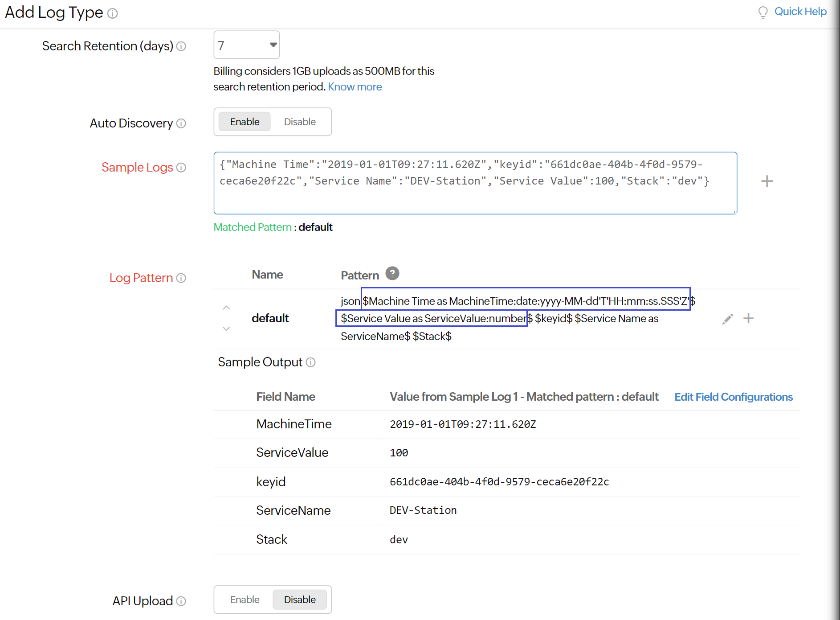The height and width of the screenshot is (620, 840).
Task: Click the plus icon beside the default pattern
Action: [749, 318]
